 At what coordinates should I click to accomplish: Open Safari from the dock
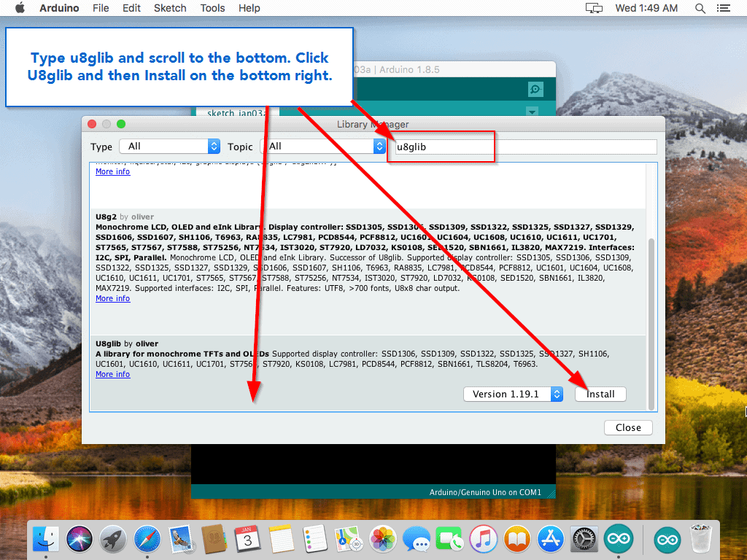(x=147, y=540)
